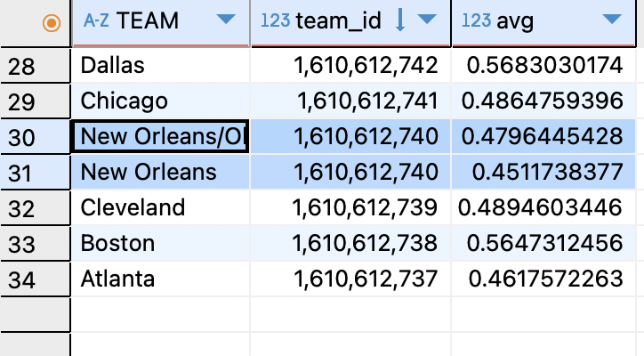This screenshot has height=356, width=644.
Task: Click the TEAM column header label
Action: tap(148, 20)
